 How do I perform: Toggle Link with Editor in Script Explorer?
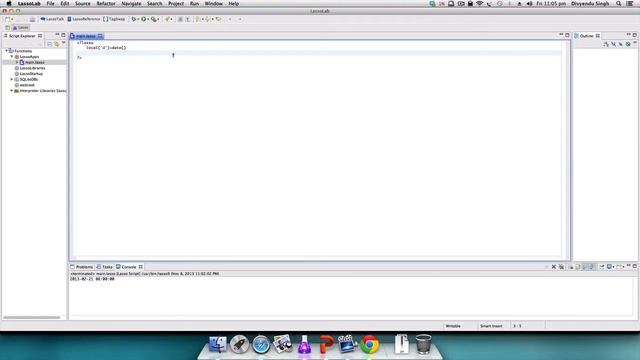click(x=57, y=44)
